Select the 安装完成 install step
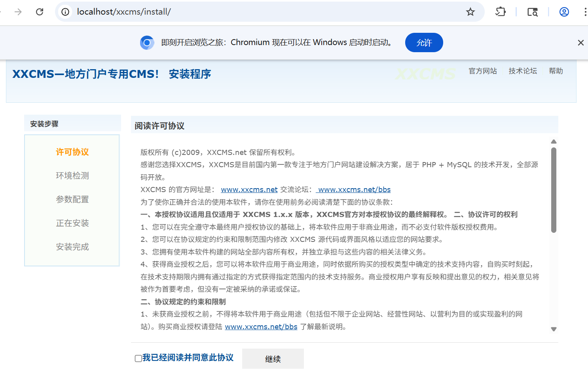Image resolution: width=588 pixels, height=383 pixels. (72, 247)
